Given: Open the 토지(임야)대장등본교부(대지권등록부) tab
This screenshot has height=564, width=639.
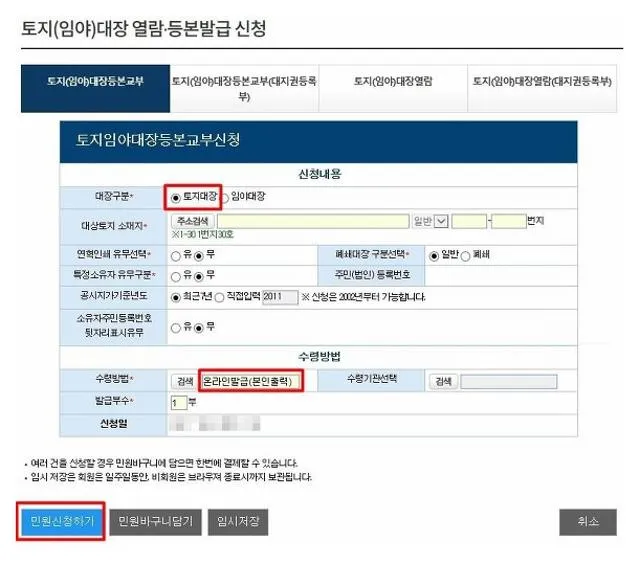Looking at the screenshot, I should click(244, 88).
